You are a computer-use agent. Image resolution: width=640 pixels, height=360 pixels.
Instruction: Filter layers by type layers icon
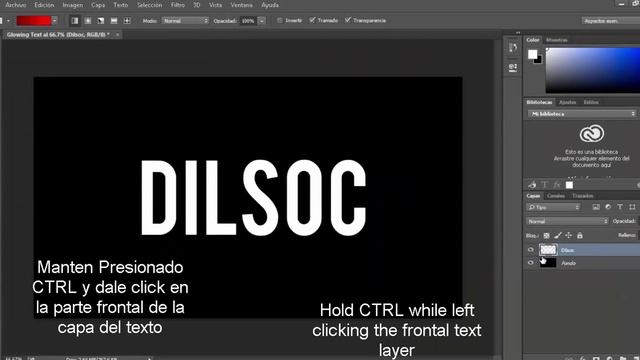pyautogui.click(x=620, y=207)
